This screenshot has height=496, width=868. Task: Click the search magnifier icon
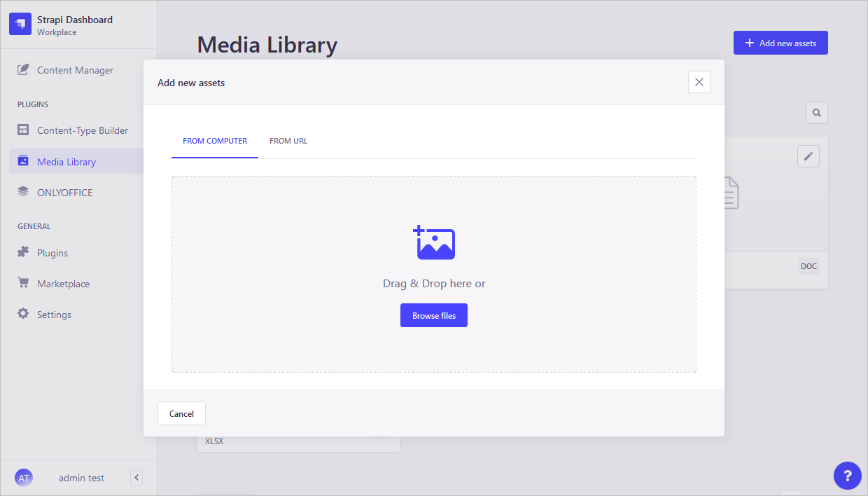point(816,112)
